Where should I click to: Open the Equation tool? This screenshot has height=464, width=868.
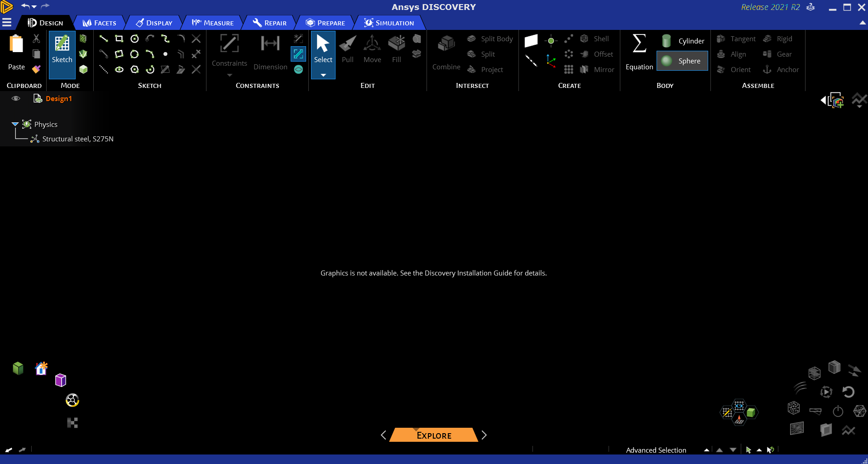(639, 53)
